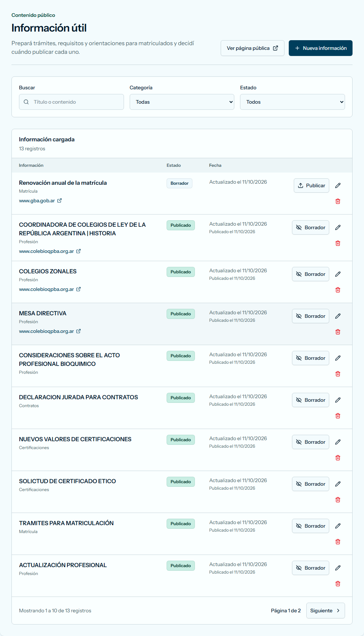Viewport: 364px width, 636px height.
Task: Unpublish SOLICTUD DE CERTIFICADO ETICO
Action: coord(311,484)
